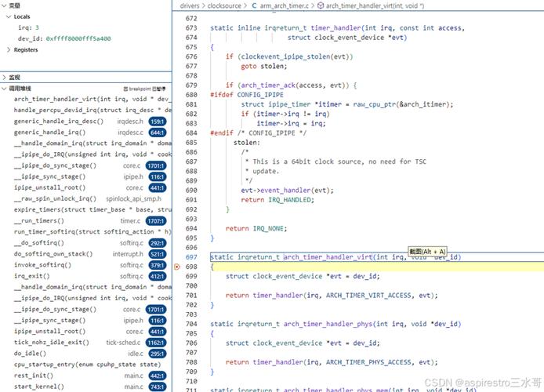The image size is (544, 392).
Task: Click the C file icon in breadcrumb
Action: 254,6
